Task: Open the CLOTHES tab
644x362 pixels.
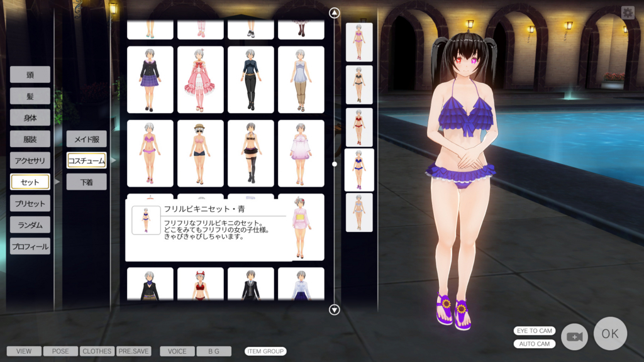Action: pos(97,351)
